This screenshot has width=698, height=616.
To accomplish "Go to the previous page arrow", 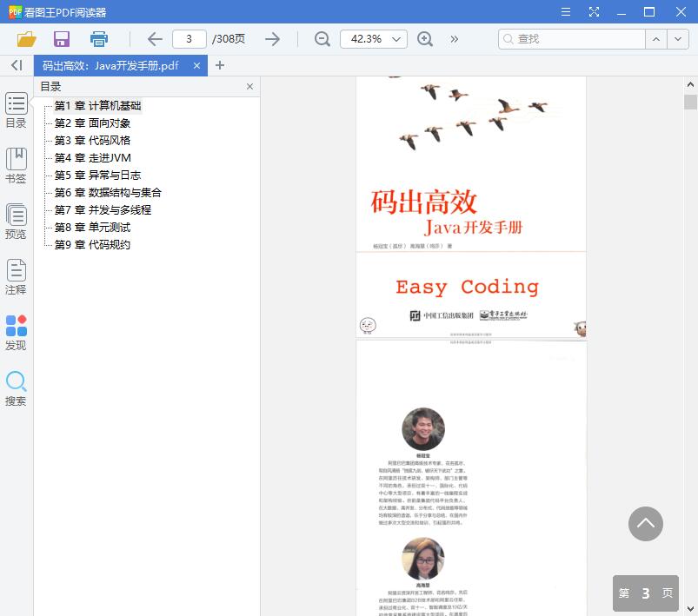I will 155,39.
